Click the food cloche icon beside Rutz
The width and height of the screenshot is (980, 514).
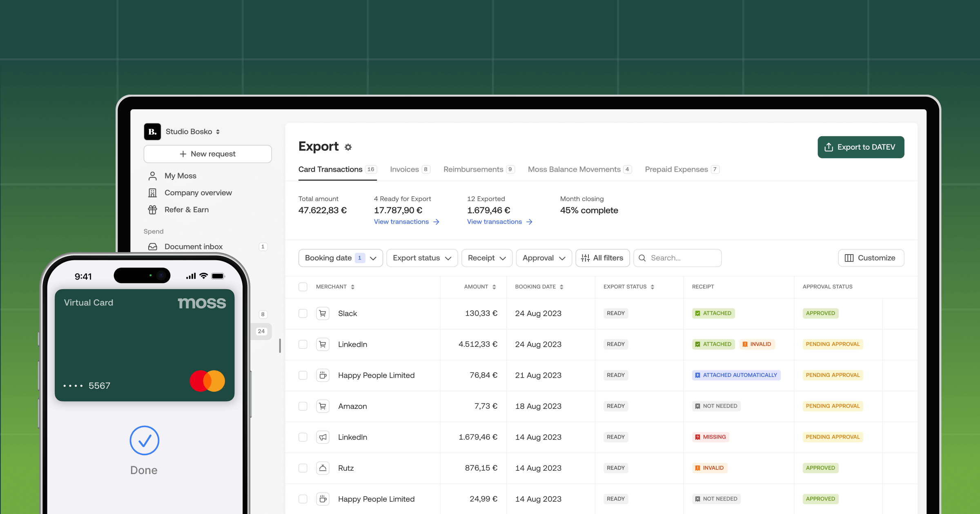click(323, 468)
